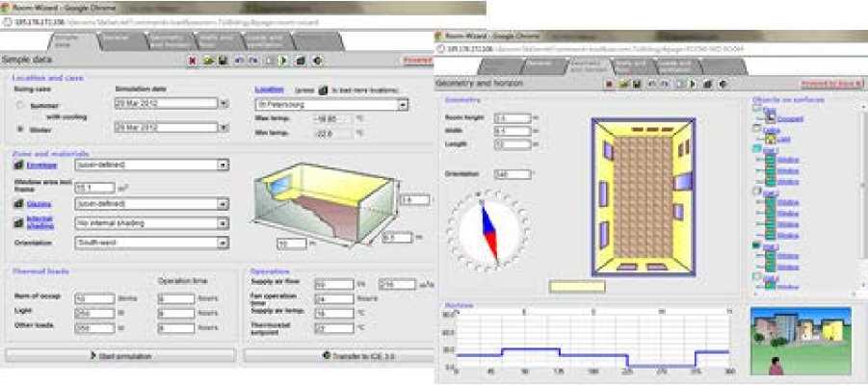Click the undo icon in Geometry window toolbar

pyautogui.click(x=653, y=84)
